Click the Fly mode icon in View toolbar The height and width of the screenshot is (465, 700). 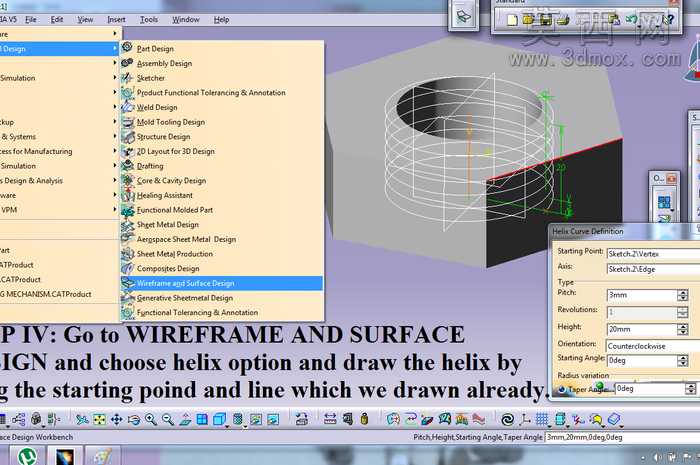[82, 419]
